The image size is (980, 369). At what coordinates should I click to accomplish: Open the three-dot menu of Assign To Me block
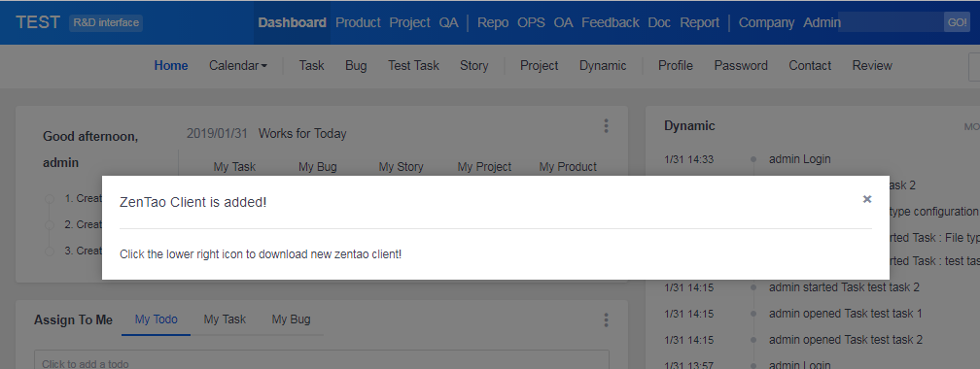[606, 320]
